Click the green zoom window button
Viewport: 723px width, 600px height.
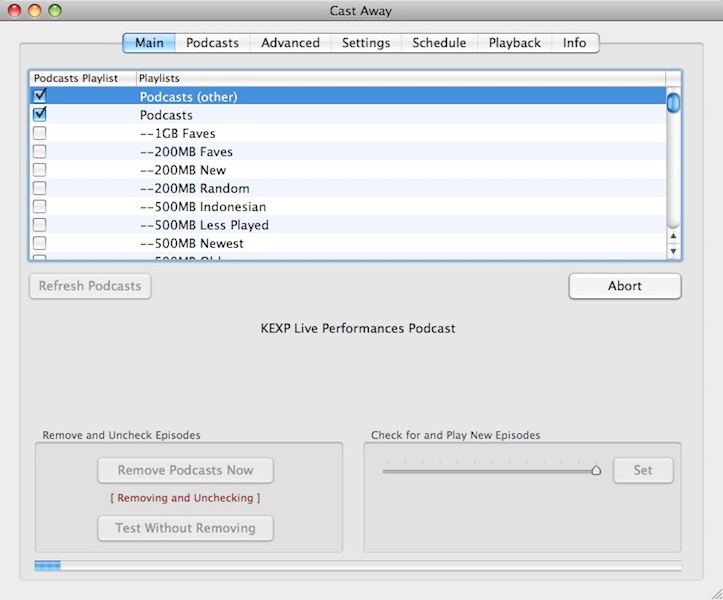[x=55, y=11]
